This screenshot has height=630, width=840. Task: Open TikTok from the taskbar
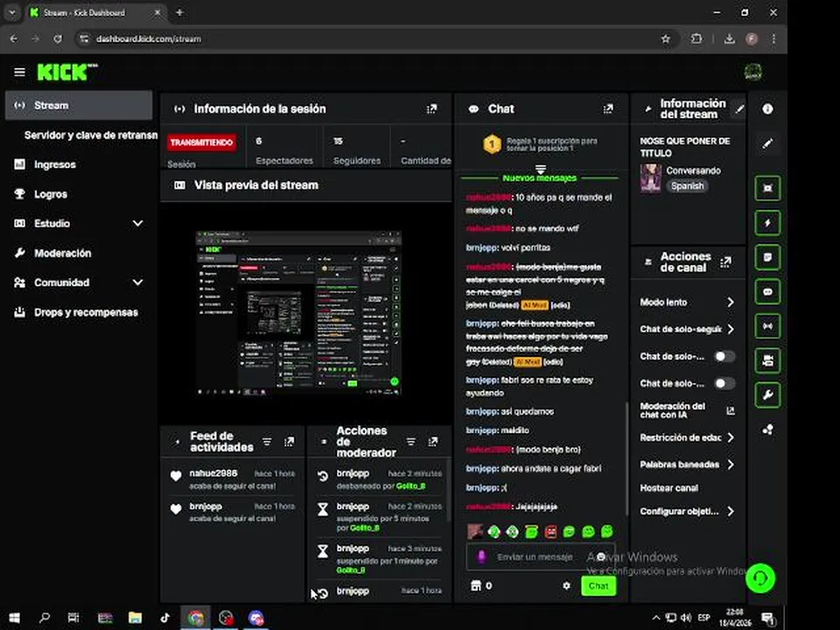coord(165,618)
